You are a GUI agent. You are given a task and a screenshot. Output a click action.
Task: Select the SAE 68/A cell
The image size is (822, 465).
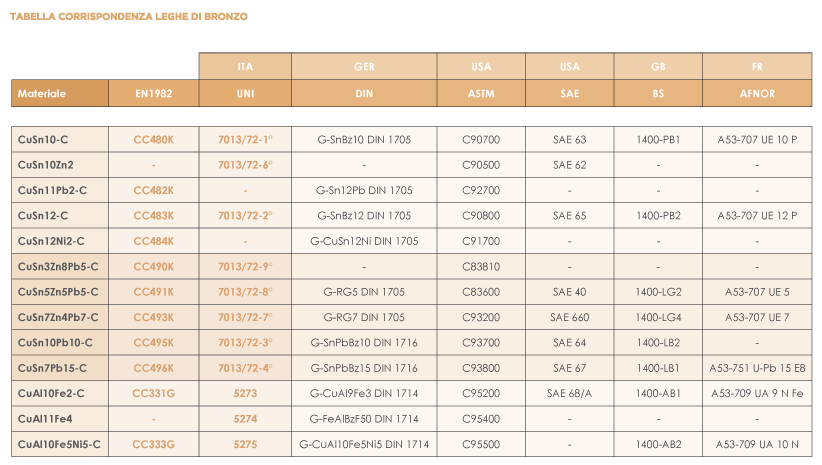click(x=570, y=393)
